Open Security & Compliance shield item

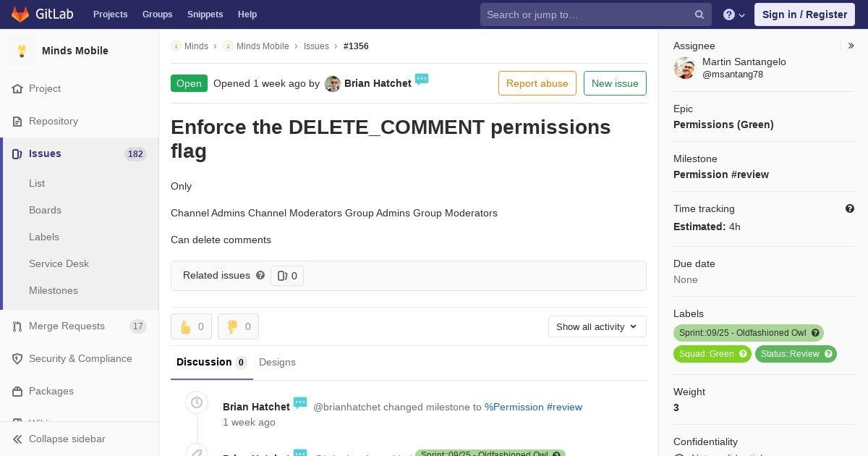[79, 358]
